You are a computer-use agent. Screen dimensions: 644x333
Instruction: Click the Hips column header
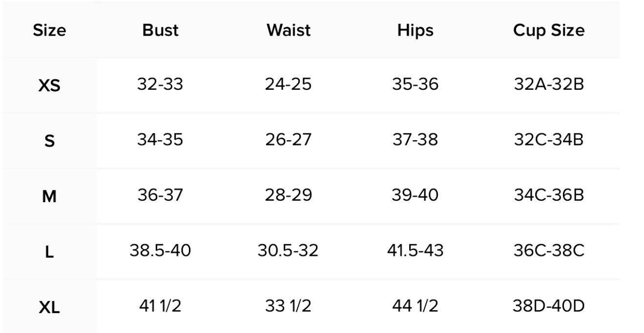pos(415,30)
